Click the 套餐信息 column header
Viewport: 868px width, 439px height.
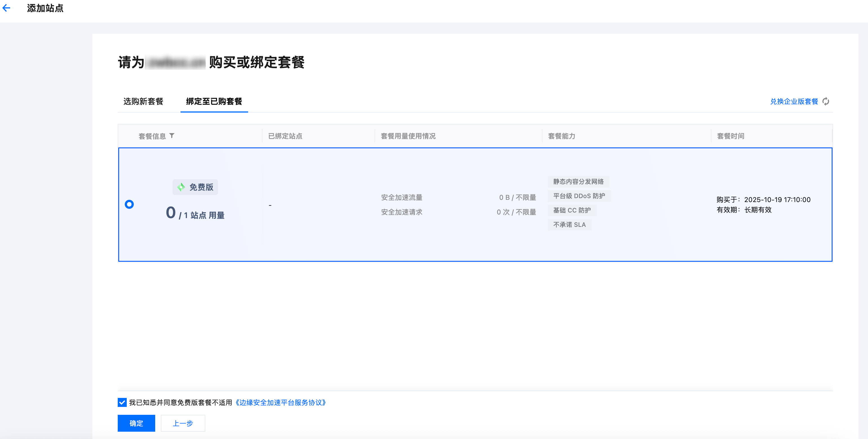[x=152, y=136]
